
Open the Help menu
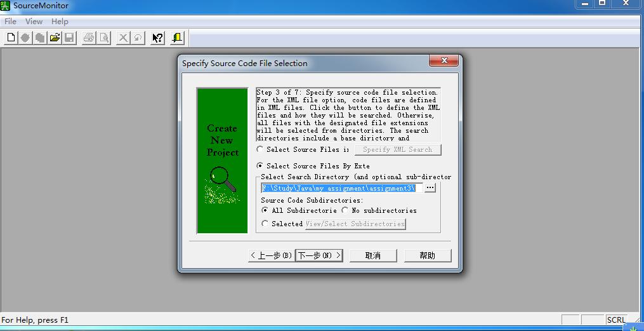coord(60,22)
